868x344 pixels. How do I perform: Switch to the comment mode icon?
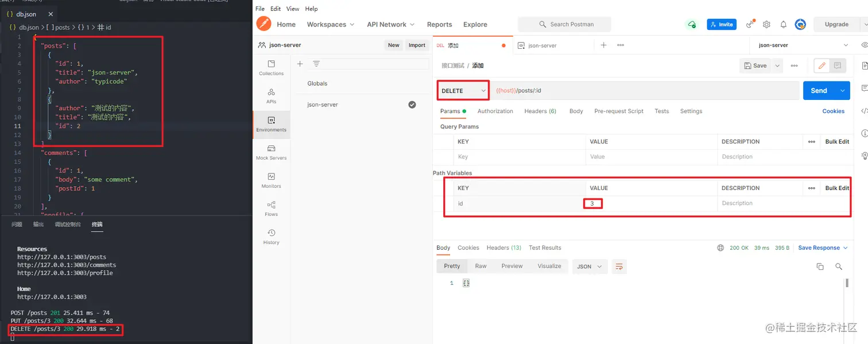838,65
